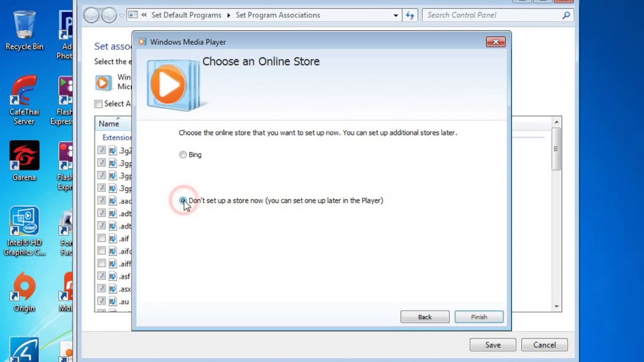Toggle the .3g2 extension checkbox

click(x=102, y=150)
